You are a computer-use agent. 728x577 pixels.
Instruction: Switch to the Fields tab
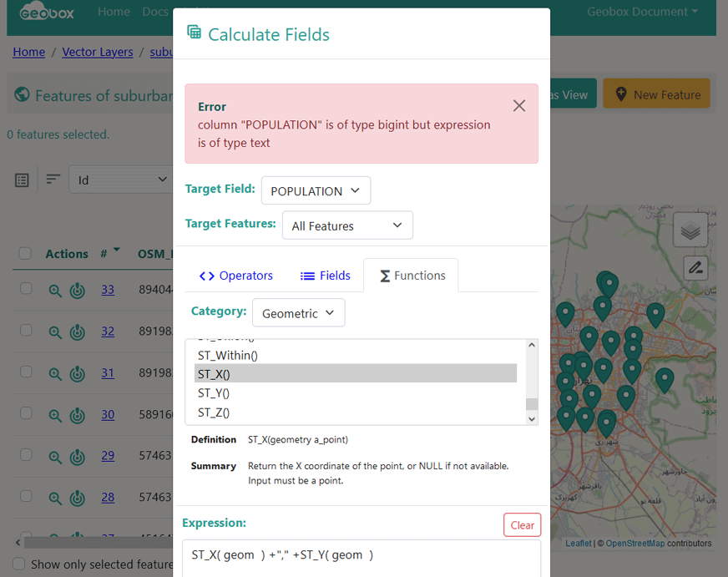pyautogui.click(x=326, y=276)
